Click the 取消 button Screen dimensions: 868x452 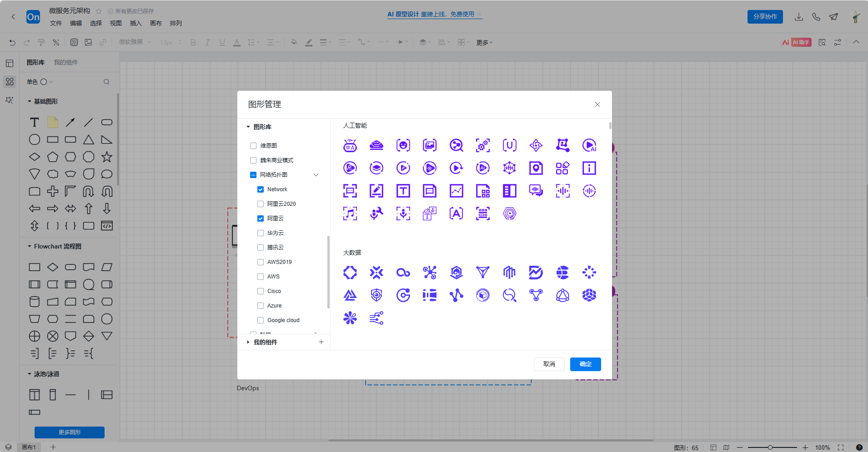[549, 364]
